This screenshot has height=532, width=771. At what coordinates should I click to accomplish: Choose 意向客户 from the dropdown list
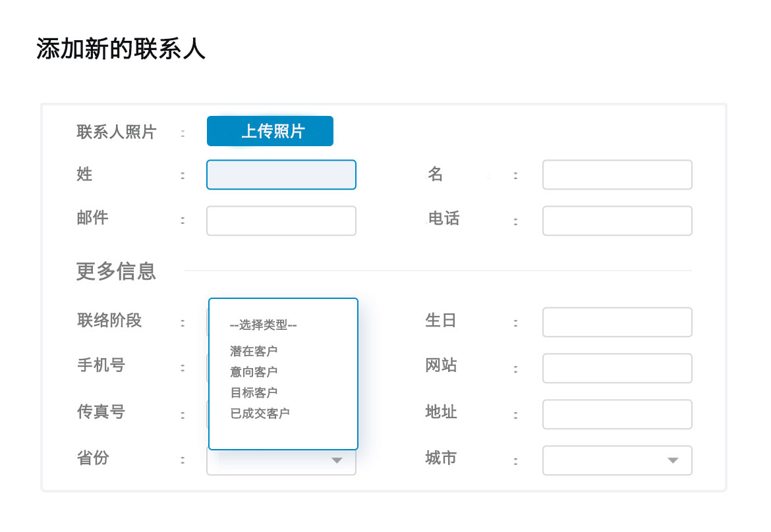pyautogui.click(x=254, y=371)
